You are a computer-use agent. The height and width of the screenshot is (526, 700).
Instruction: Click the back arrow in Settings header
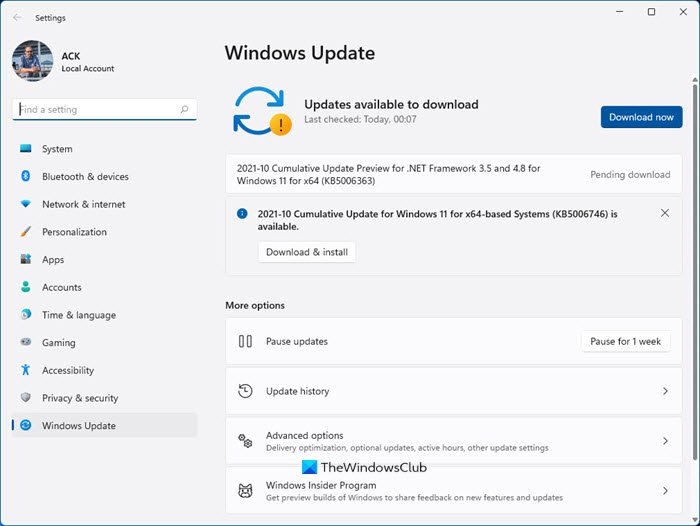17,17
